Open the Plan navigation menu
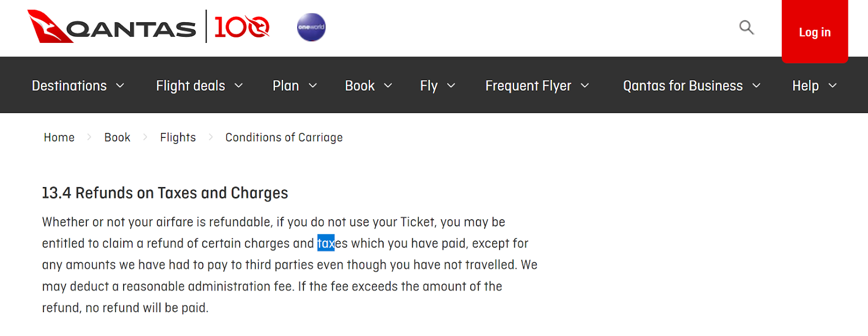Viewport: 868px width, 336px height. pos(293,85)
